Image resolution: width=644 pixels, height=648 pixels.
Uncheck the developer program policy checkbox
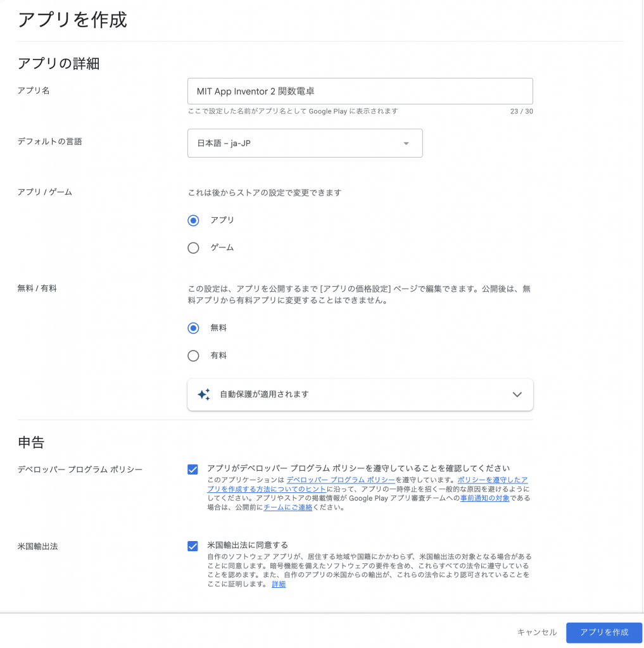point(193,469)
